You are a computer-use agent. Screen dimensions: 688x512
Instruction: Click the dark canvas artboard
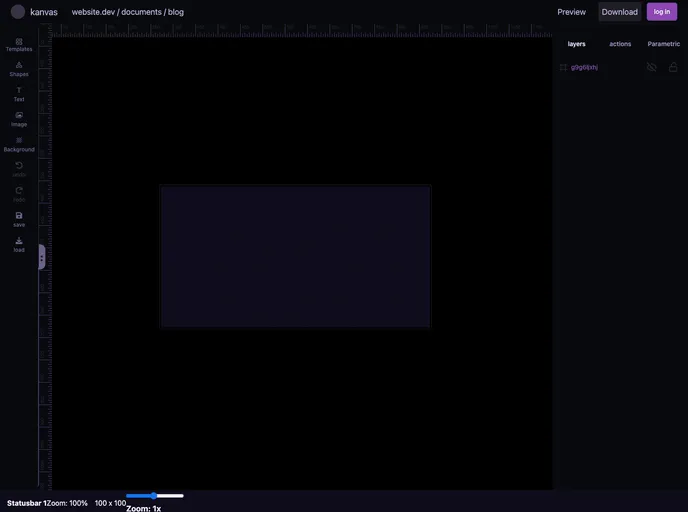pyautogui.click(x=295, y=257)
